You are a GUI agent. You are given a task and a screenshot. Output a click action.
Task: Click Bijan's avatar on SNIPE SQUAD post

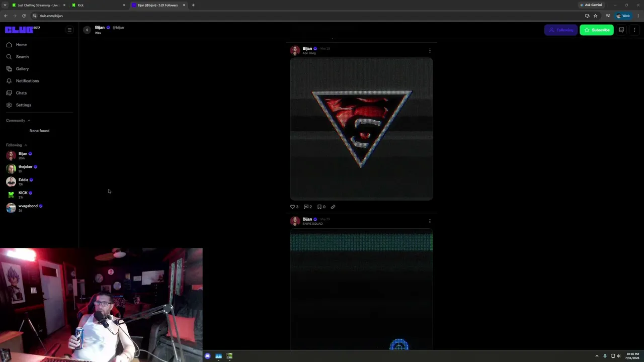[295, 221]
